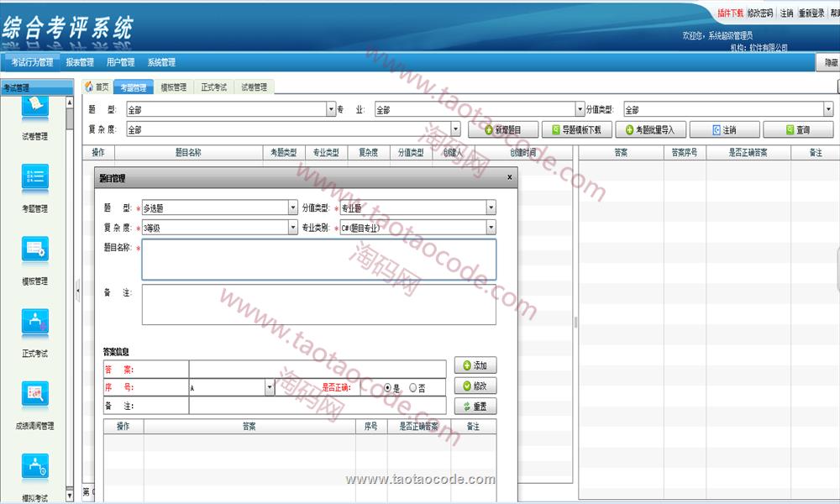The height and width of the screenshot is (504, 840).
Task: Close the 题目管理 dialog with X
Action: point(509,177)
